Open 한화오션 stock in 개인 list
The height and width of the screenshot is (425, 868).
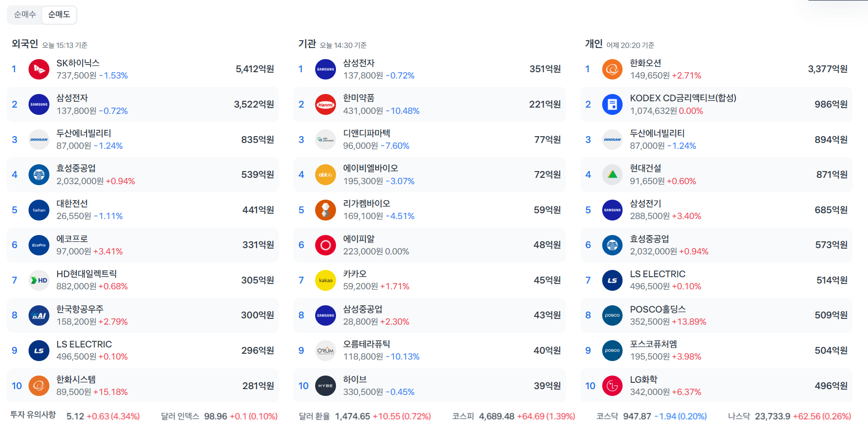click(645, 63)
